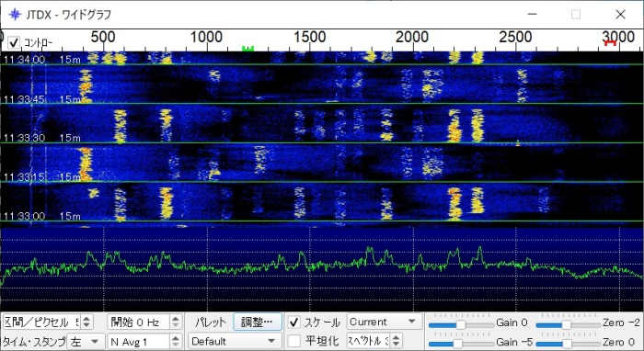The image size is (644, 351).
Task: Click the 調整… palette adjust button
Action: [x=258, y=323]
